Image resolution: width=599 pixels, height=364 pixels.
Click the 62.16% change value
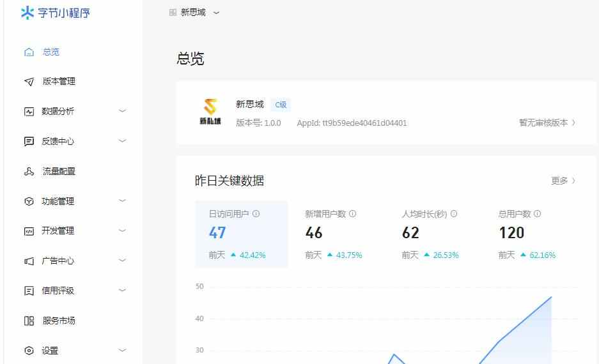point(543,255)
